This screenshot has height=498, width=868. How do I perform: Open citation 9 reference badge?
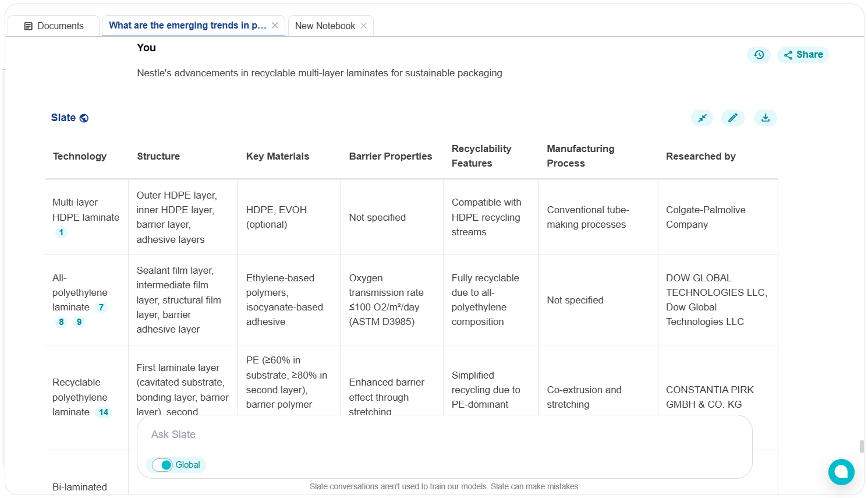tap(79, 322)
